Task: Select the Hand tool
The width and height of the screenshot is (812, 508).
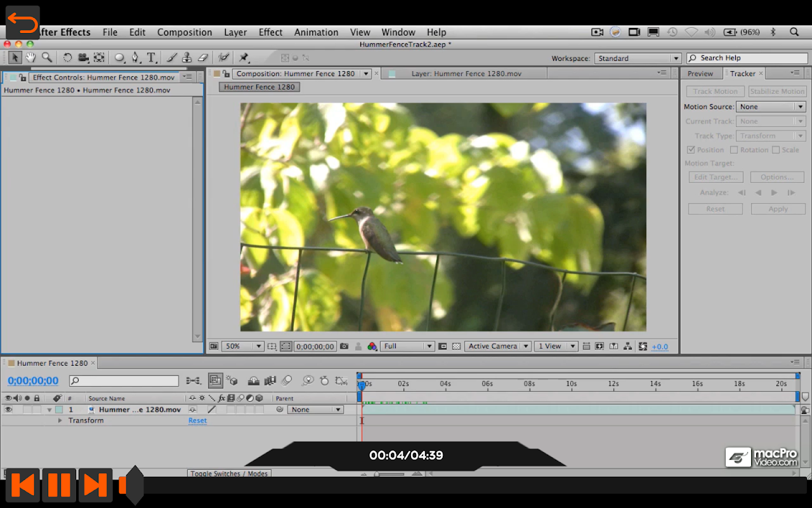Action: [30, 58]
